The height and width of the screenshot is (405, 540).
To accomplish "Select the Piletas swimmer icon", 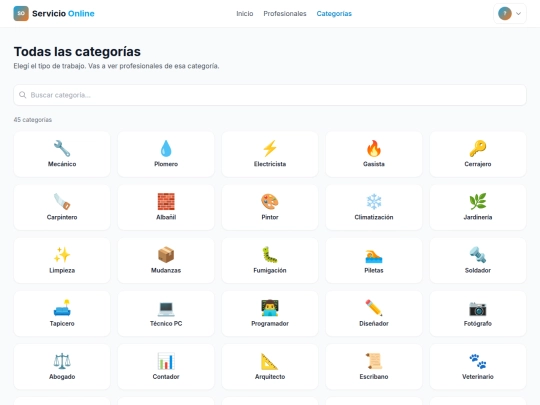I will [374, 255].
